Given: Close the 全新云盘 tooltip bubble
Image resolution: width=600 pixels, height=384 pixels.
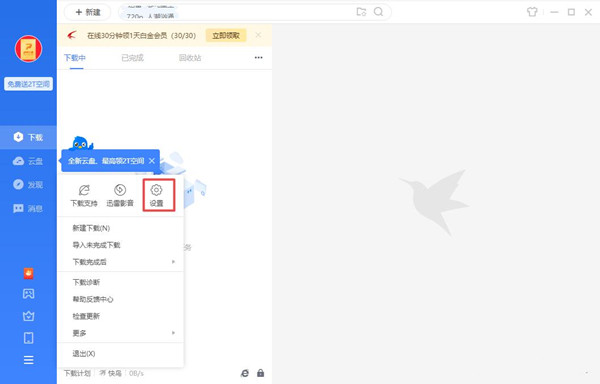Looking at the screenshot, I should click(x=152, y=161).
